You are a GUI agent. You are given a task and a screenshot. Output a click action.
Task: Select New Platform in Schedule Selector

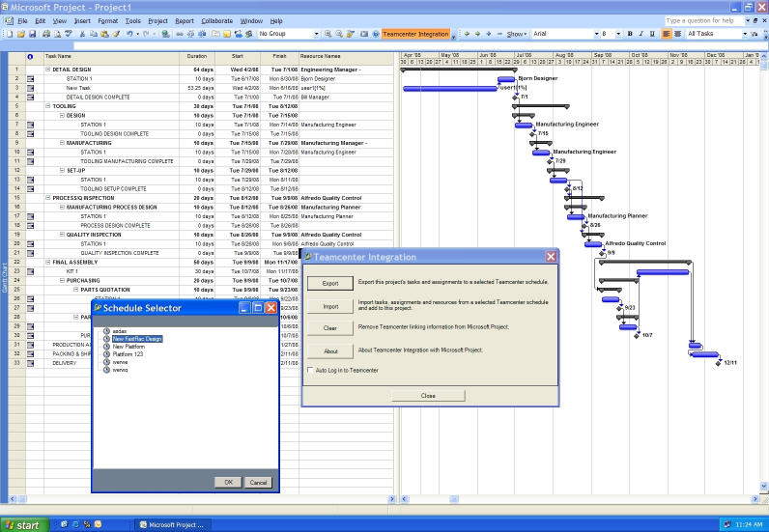128,347
